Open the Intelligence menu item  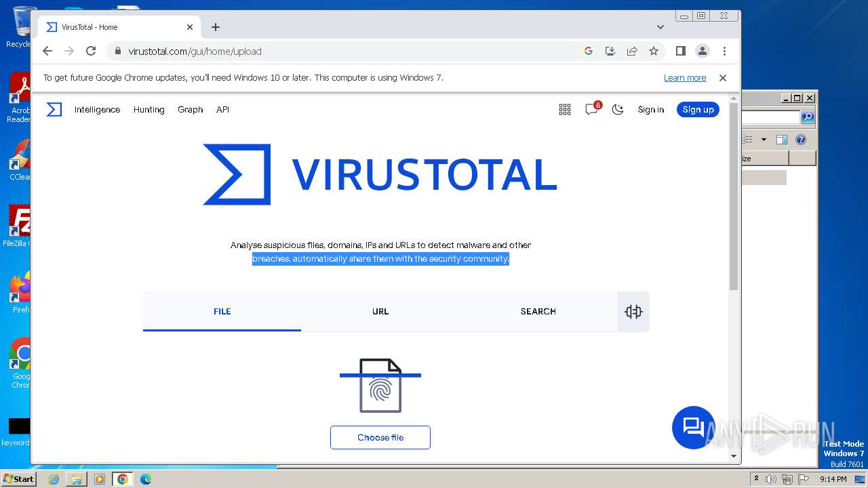[97, 109]
